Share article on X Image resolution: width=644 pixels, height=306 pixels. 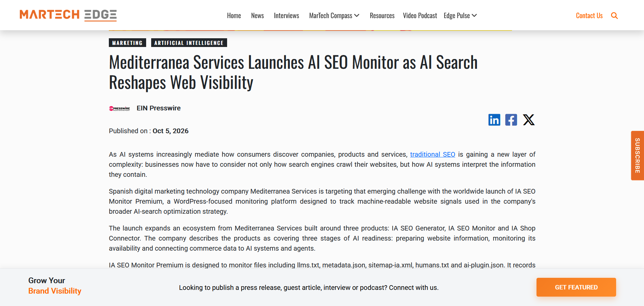tap(529, 120)
